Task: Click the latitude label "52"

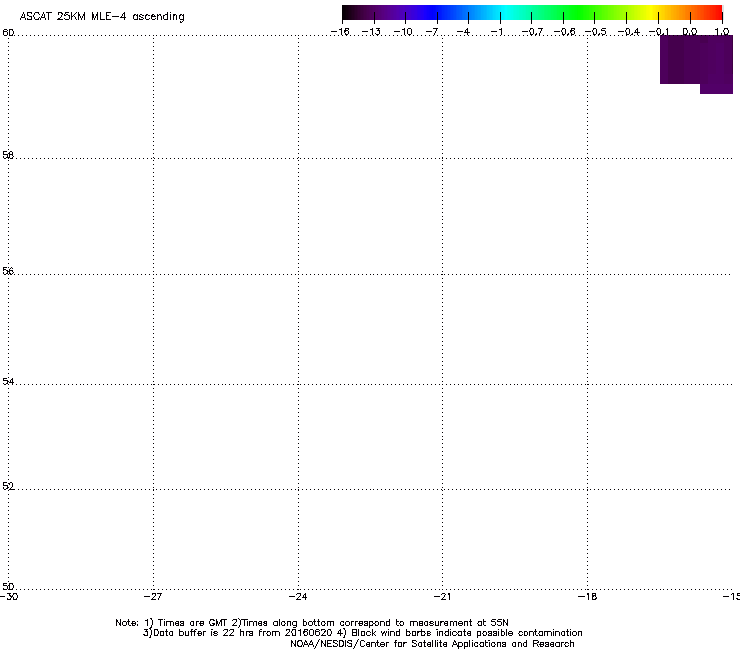Action: point(8,486)
